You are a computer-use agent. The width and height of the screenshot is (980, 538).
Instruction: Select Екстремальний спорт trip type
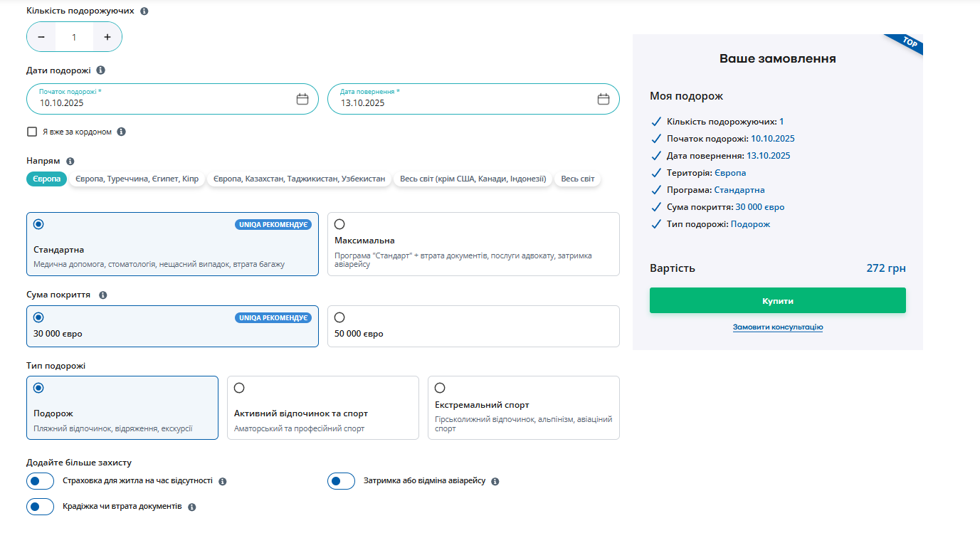440,388
